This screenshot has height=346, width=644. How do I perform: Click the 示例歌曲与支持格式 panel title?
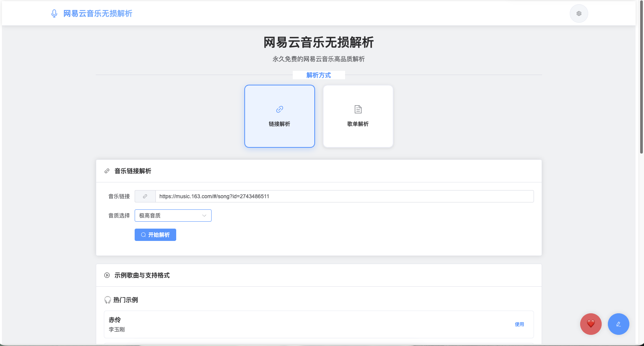pyautogui.click(x=142, y=275)
